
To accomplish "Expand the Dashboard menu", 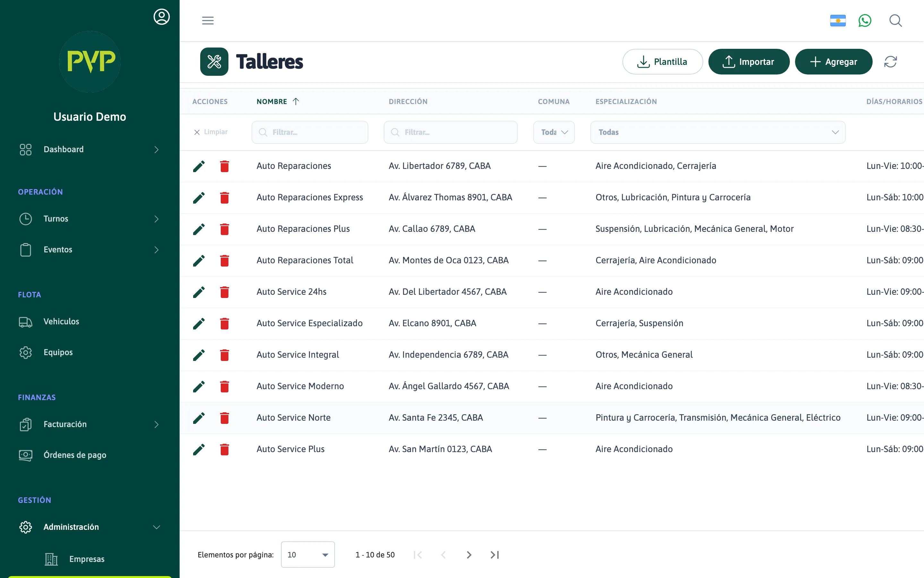I will pyautogui.click(x=90, y=149).
